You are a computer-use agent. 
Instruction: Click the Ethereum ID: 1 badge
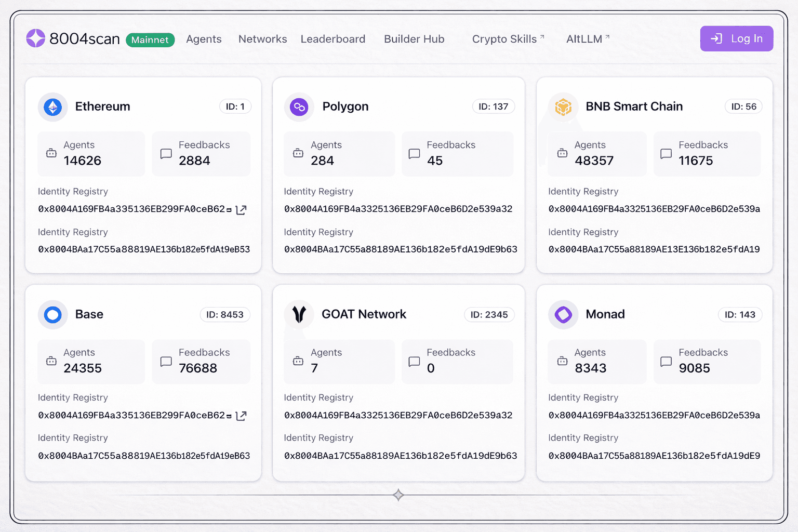click(235, 107)
